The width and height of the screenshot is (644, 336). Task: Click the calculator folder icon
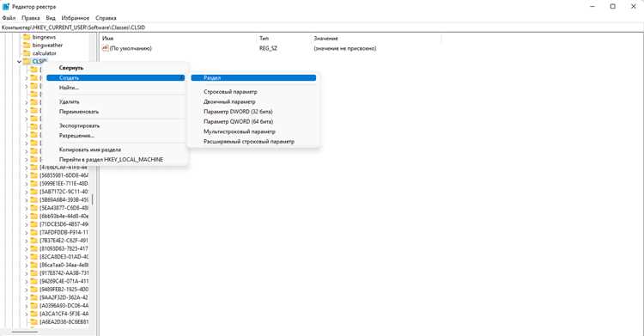point(27,53)
